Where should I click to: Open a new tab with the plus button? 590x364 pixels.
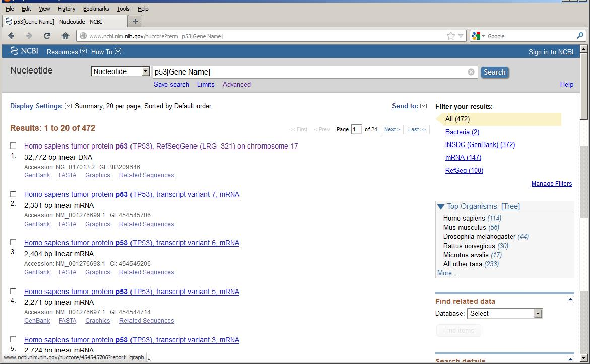[135, 21]
